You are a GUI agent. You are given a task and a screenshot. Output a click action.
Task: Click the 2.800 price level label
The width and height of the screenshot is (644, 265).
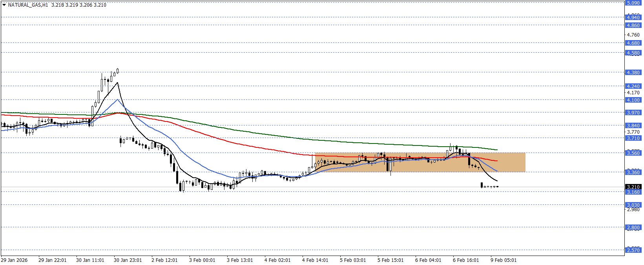point(633,227)
